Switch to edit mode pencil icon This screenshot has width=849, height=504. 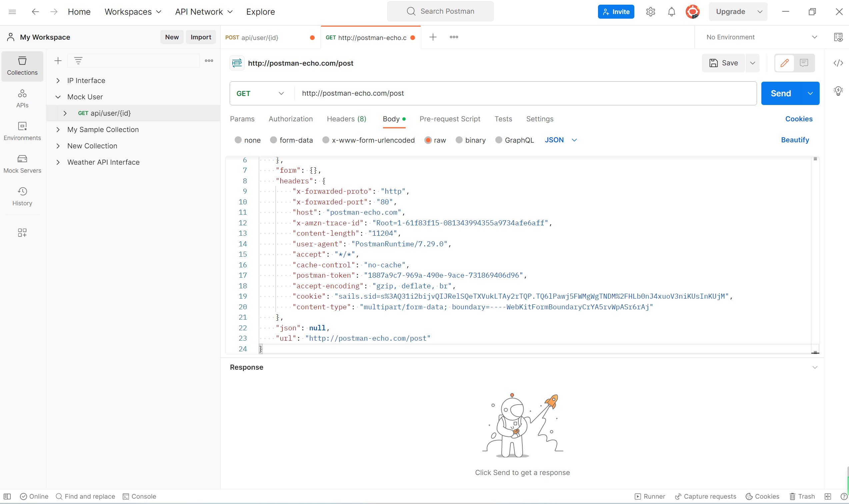[784, 63]
